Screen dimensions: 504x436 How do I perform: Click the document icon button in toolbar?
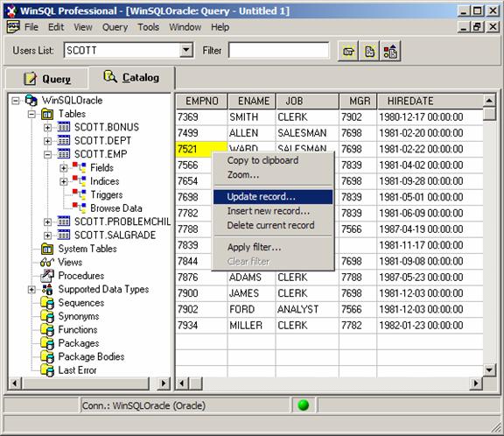pos(369,51)
